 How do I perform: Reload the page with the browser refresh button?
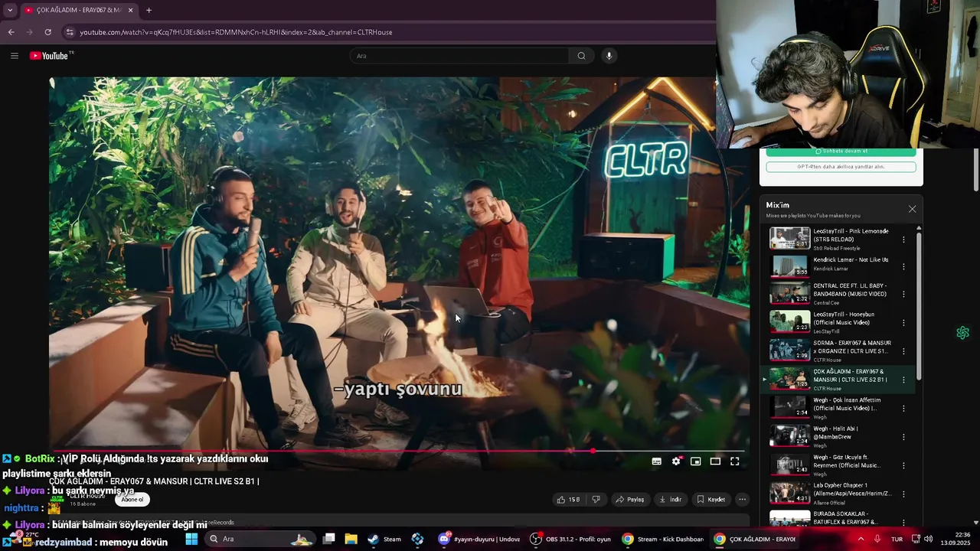click(x=47, y=32)
